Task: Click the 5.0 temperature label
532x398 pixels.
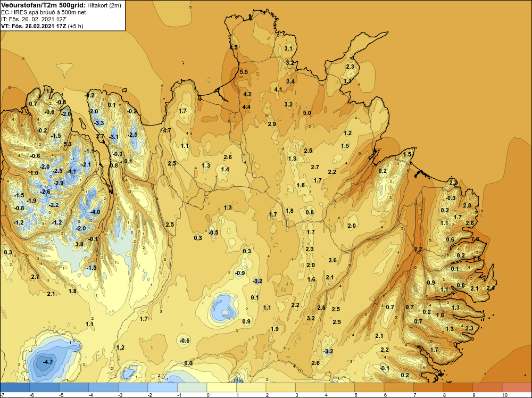Action: click(307, 113)
